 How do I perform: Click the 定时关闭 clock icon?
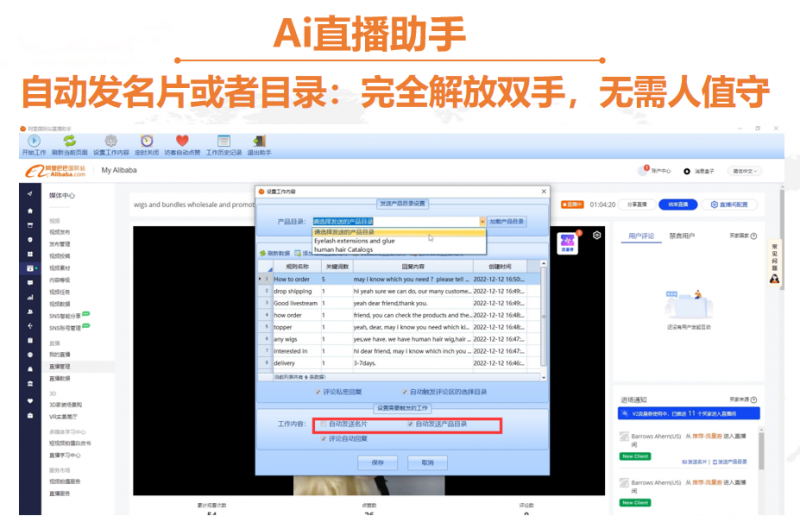(147, 141)
